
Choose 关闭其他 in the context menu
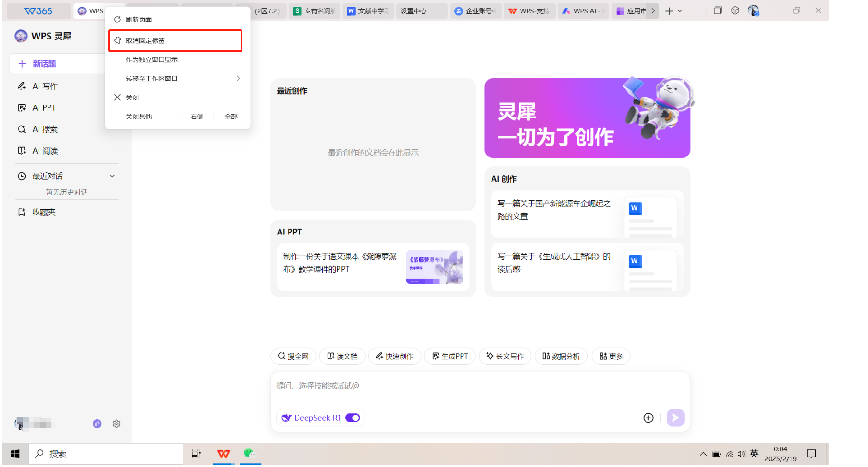(139, 117)
